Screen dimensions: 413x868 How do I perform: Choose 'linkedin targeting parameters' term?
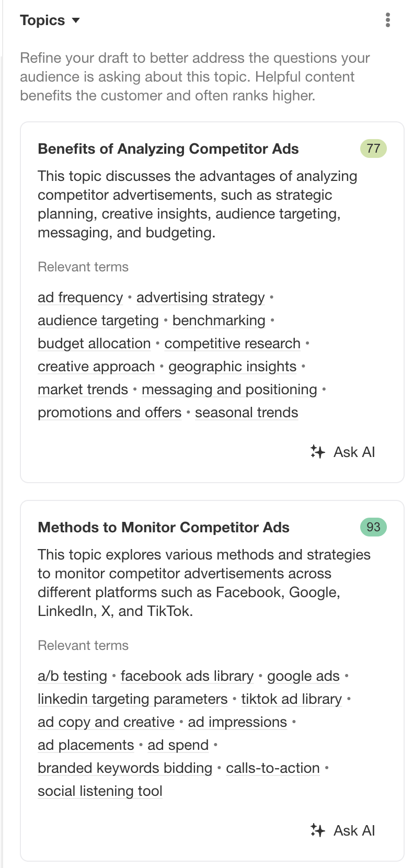(132, 699)
